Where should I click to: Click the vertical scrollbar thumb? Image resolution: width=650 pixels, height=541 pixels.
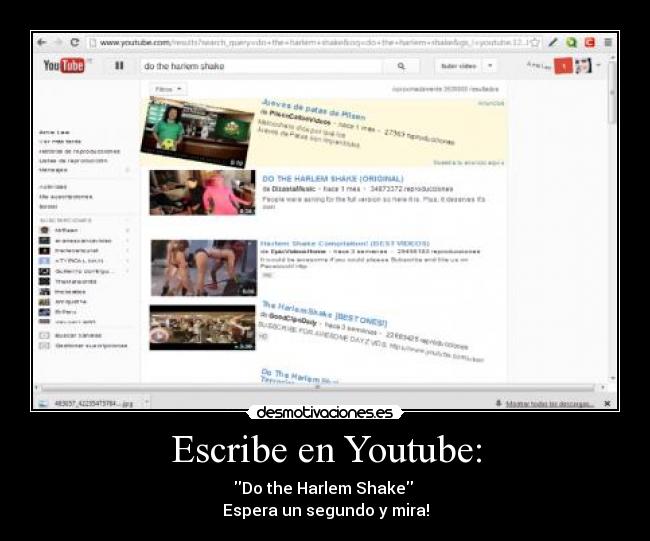click(x=612, y=93)
